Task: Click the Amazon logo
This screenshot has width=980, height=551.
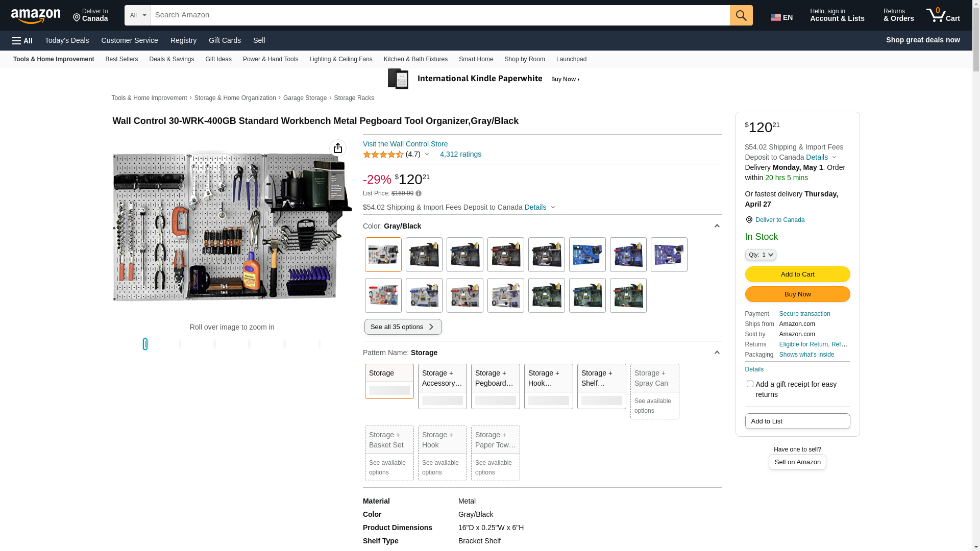Action: tap(36, 16)
